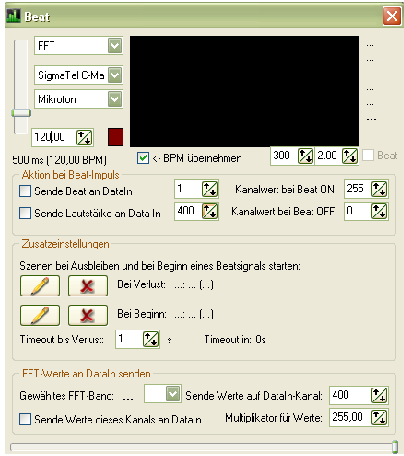Click the Timeout bis Verlust field
The image size is (404, 456).
tap(129, 339)
